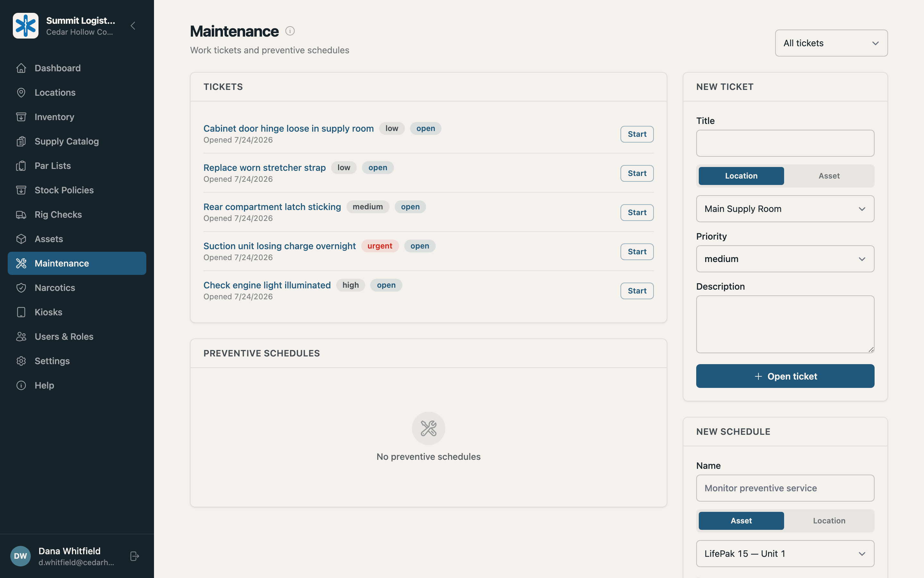Click the Help info circle icon

tap(21, 385)
